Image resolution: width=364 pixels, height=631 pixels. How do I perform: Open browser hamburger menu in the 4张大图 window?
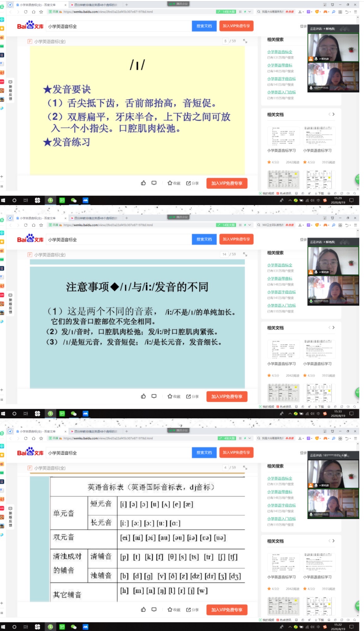pos(355,438)
